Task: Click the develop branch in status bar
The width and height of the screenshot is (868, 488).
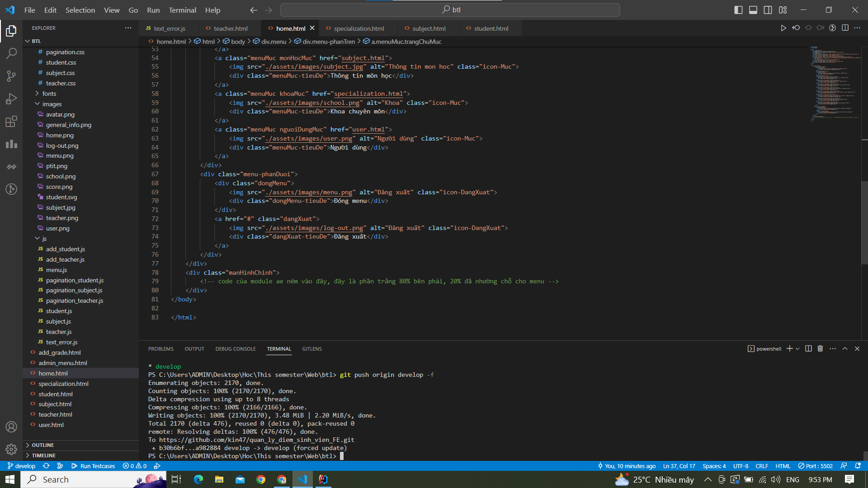Action: pyautogui.click(x=21, y=466)
